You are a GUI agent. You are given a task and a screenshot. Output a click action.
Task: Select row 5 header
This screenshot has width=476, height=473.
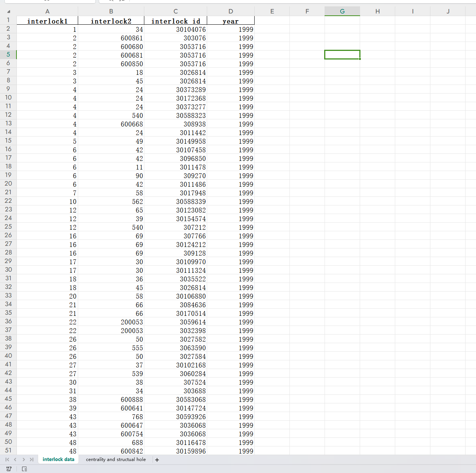tap(8, 55)
